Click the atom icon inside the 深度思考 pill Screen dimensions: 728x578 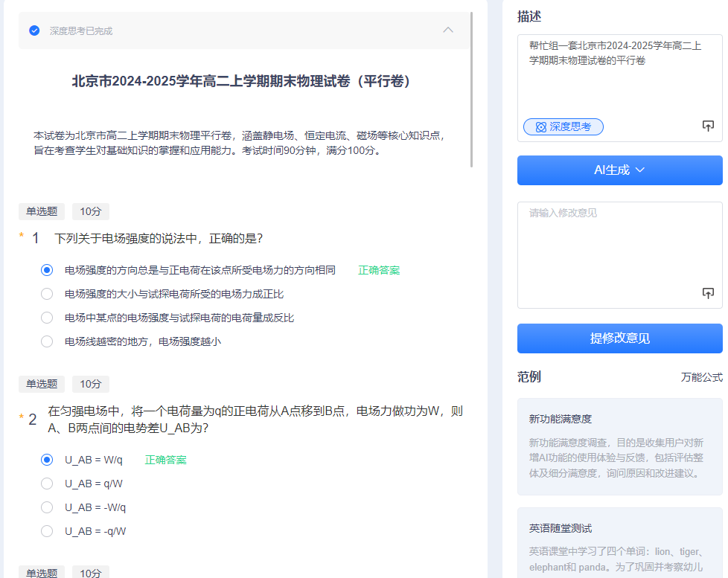[x=541, y=126]
